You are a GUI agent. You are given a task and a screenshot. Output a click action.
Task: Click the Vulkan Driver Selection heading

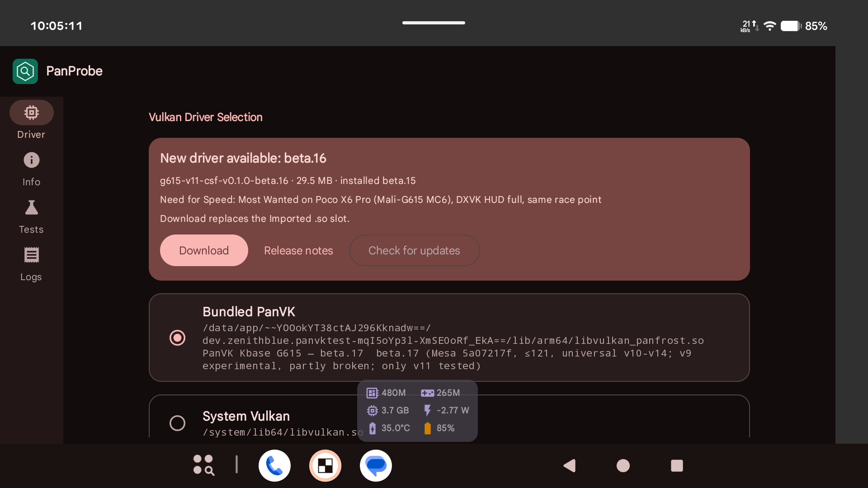tap(206, 117)
